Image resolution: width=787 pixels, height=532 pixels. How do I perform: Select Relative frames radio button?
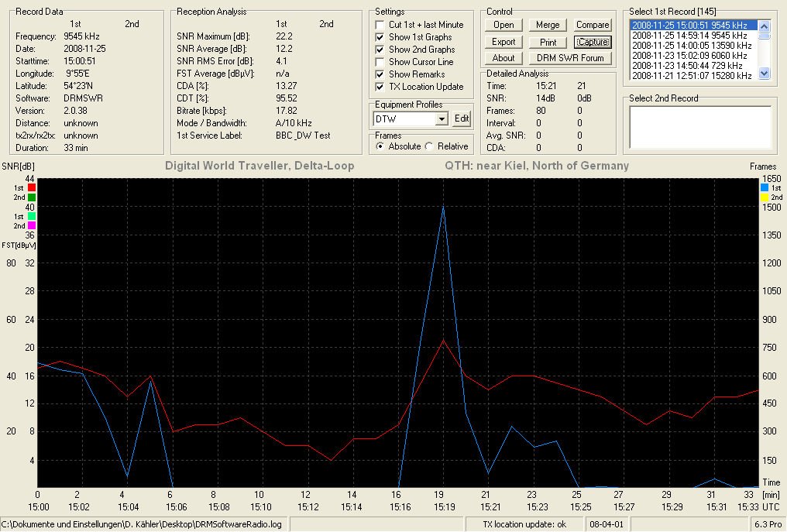(x=428, y=146)
